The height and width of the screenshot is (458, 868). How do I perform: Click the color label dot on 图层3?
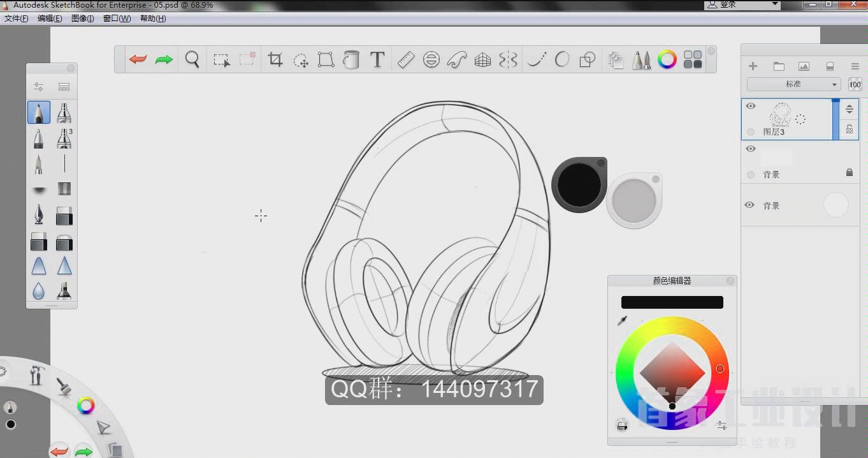(751, 132)
